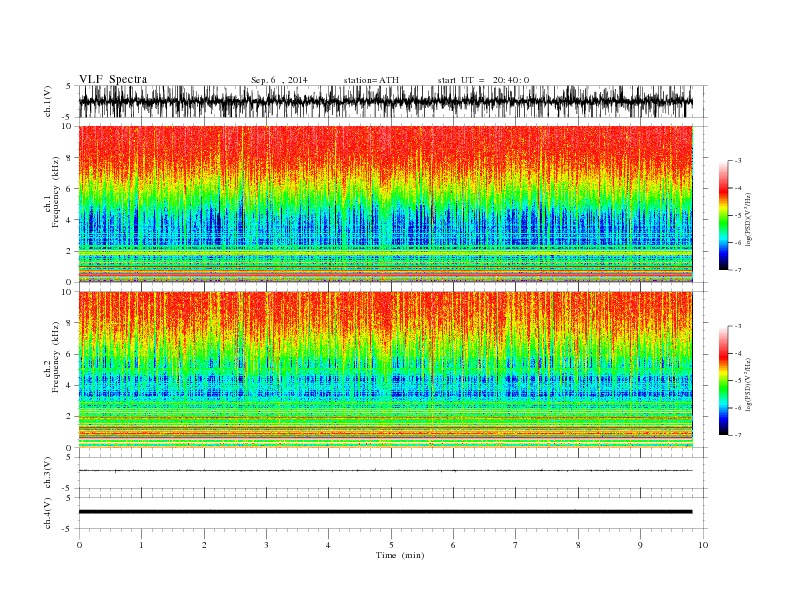Click the time axis tick label "9"
This screenshot has height=612, width=792.
pyautogui.click(x=640, y=545)
